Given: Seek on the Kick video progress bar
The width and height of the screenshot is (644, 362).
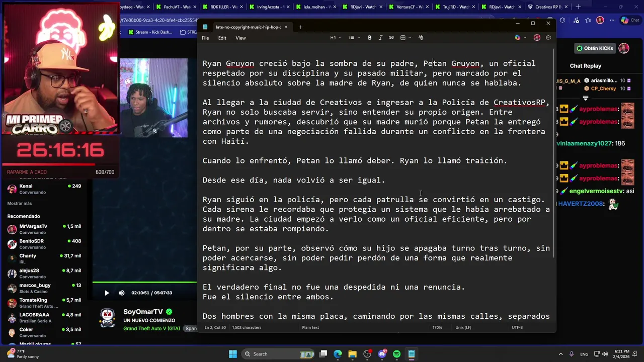Looking at the screenshot, I should (144, 282).
